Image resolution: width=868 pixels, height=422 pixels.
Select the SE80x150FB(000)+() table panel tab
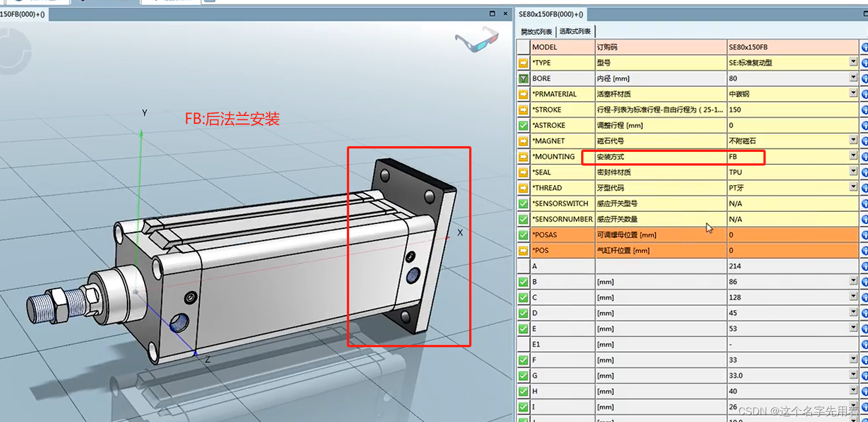point(551,14)
